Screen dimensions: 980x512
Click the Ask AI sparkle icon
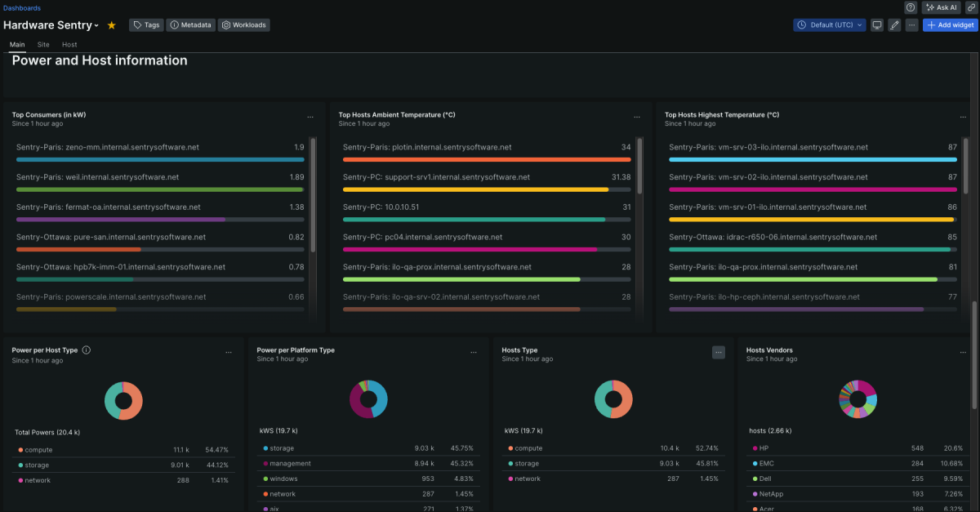coord(931,7)
